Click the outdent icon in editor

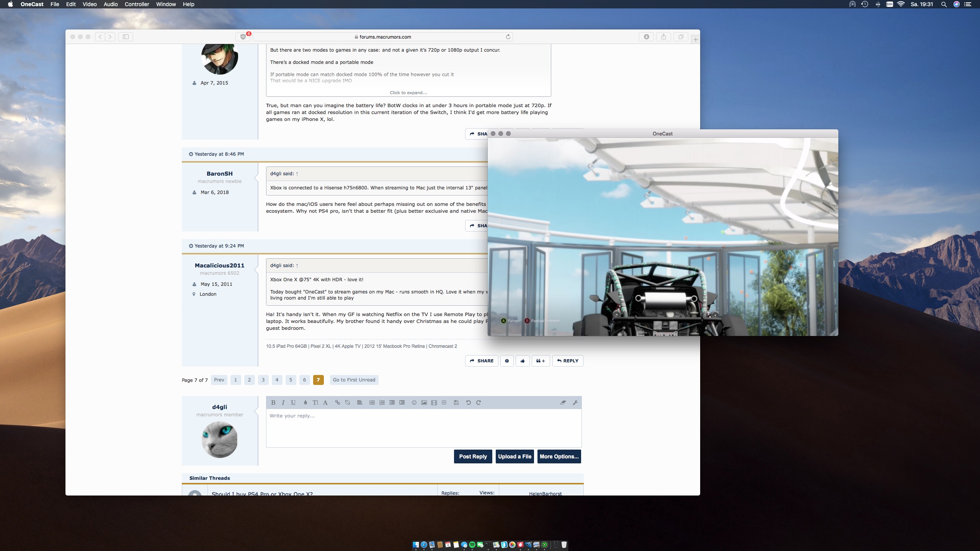click(392, 403)
